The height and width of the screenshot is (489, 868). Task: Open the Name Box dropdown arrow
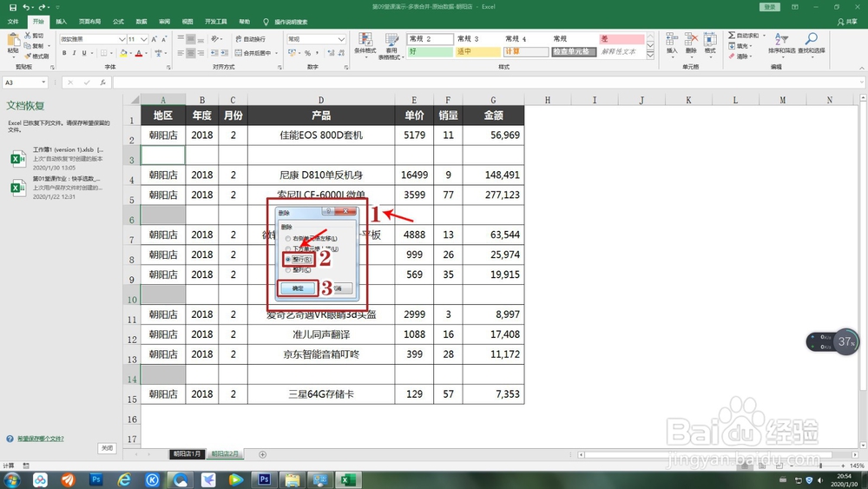pyautogui.click(x=43, y=83)
